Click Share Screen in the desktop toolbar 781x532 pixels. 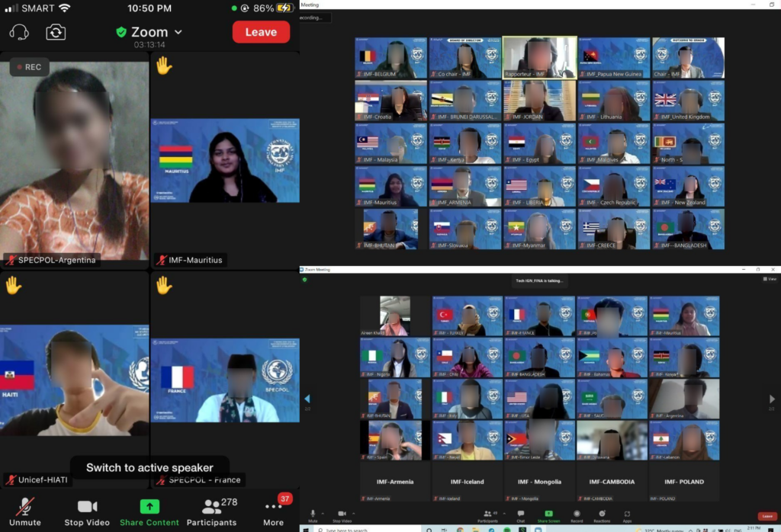tap(548, 515)
